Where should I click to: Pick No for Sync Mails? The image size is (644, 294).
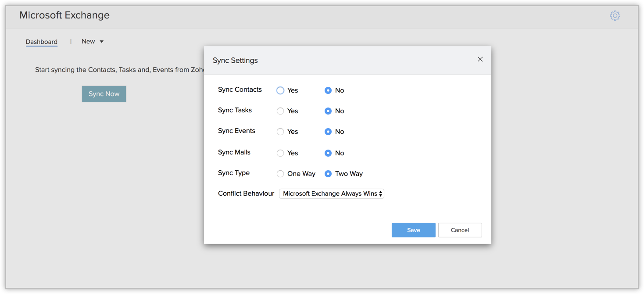coord(328,153)
